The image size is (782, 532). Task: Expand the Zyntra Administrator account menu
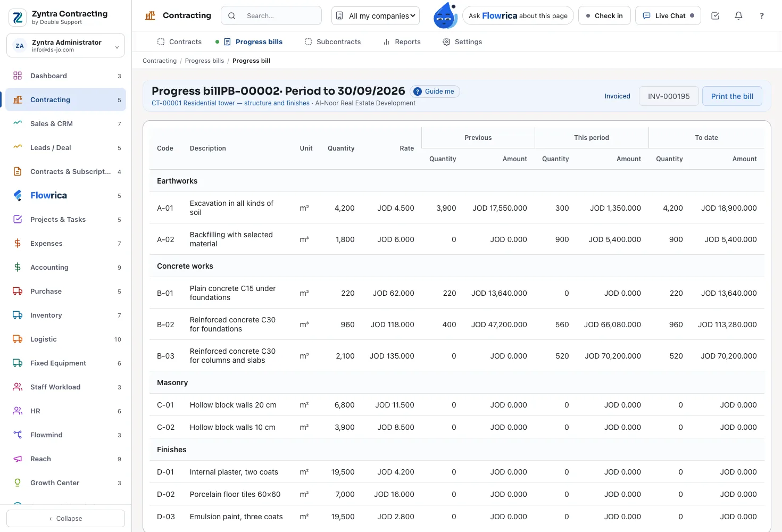click(x=66, y=45)
